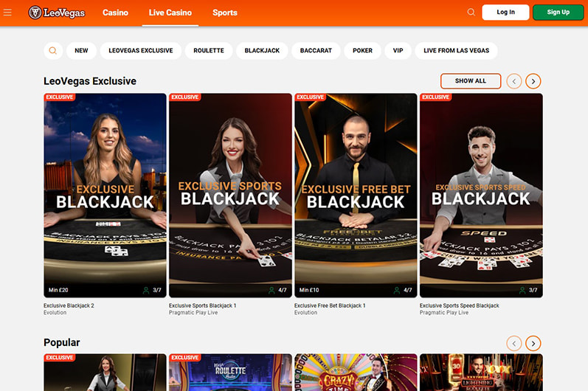Click the Min £20 label
The height and width of the screenshot is (391, 588).
point(58,290)
